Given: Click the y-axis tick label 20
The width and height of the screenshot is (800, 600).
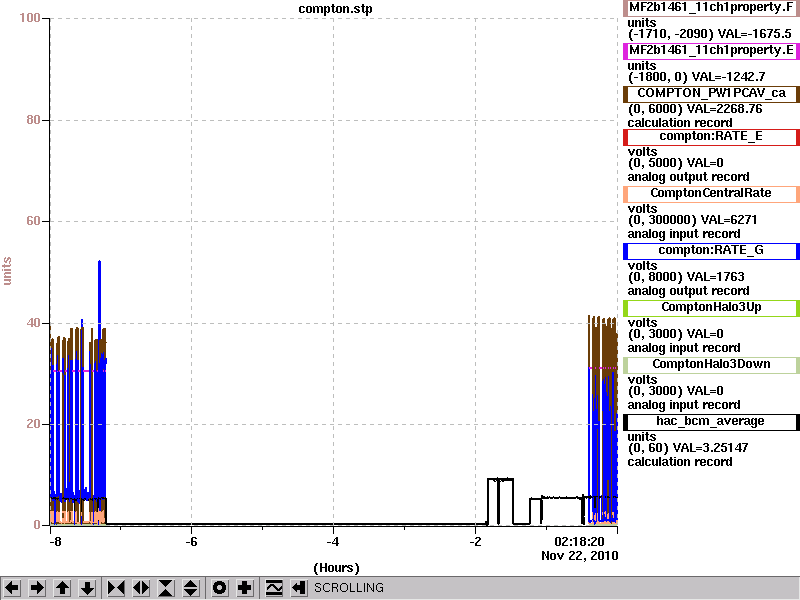Looking at the screenshot, I should point(33,424).
